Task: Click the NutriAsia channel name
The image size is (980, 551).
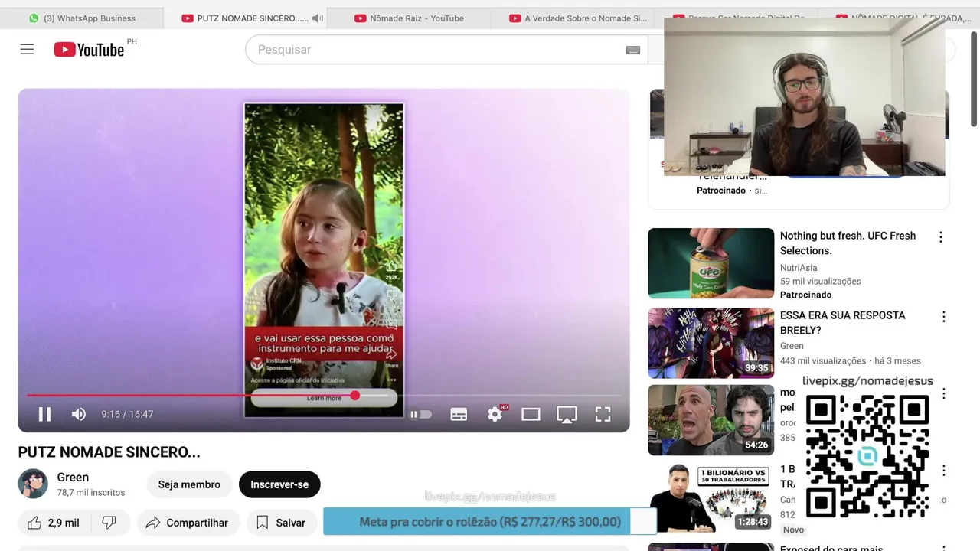Action: 799,268
